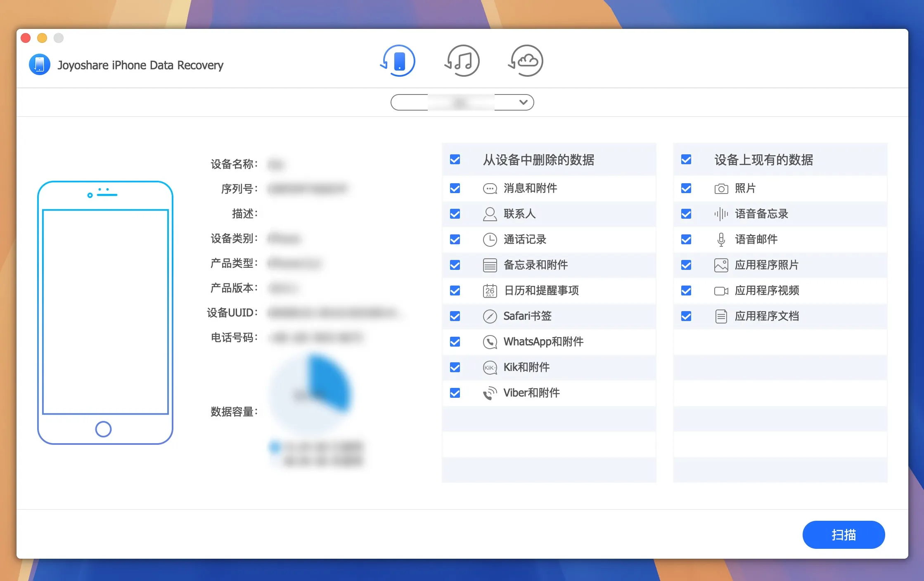
Task: Click the 描述 label
Action: [245, 214]
